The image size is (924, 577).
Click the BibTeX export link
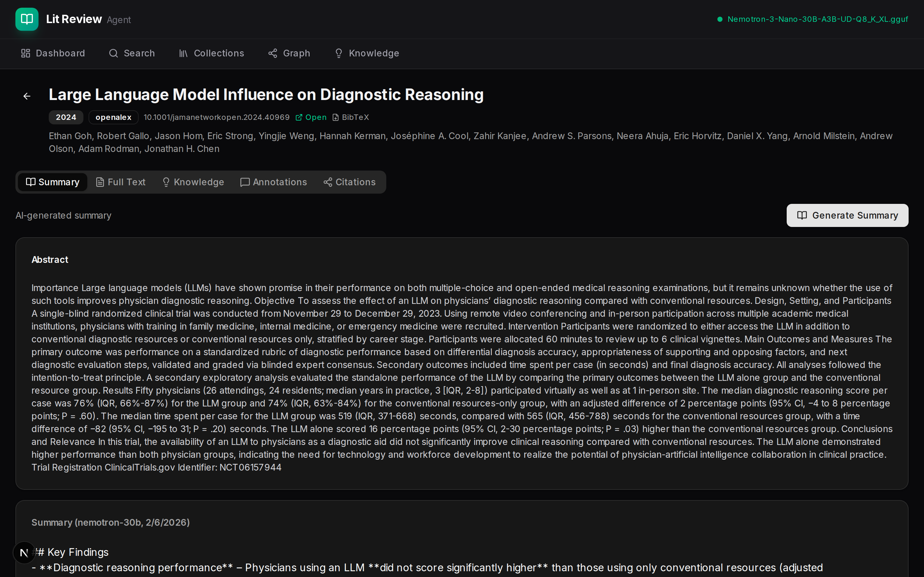pos(355,118)
